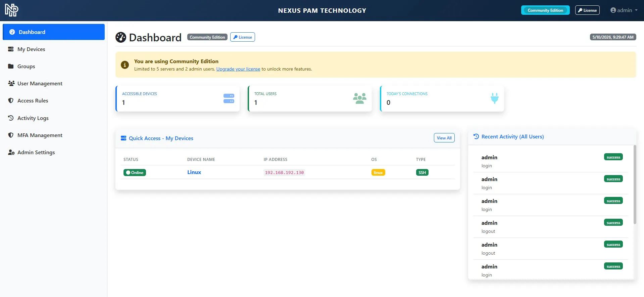Click the OS column header
644x297 pixels.
374,159
